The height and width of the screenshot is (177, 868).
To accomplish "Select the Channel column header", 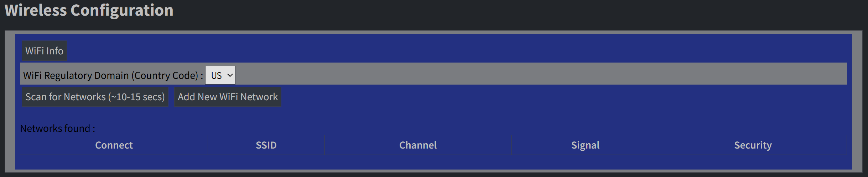I will (x=418, y=145).
